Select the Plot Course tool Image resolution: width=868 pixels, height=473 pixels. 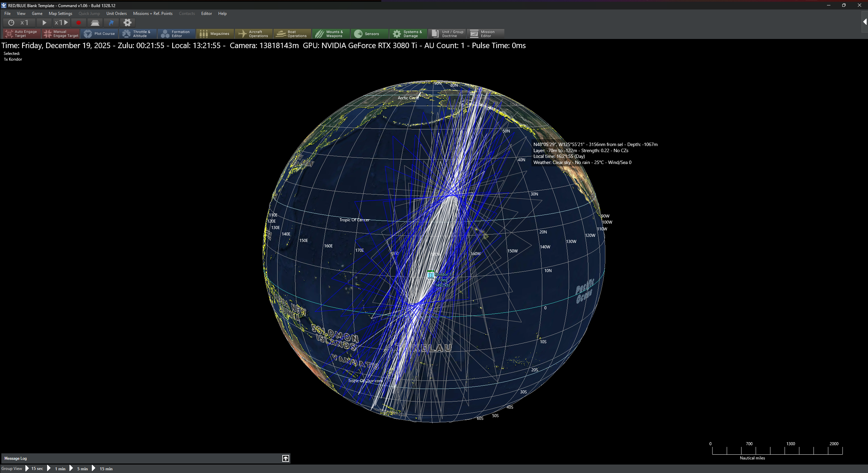coord(100,34)
